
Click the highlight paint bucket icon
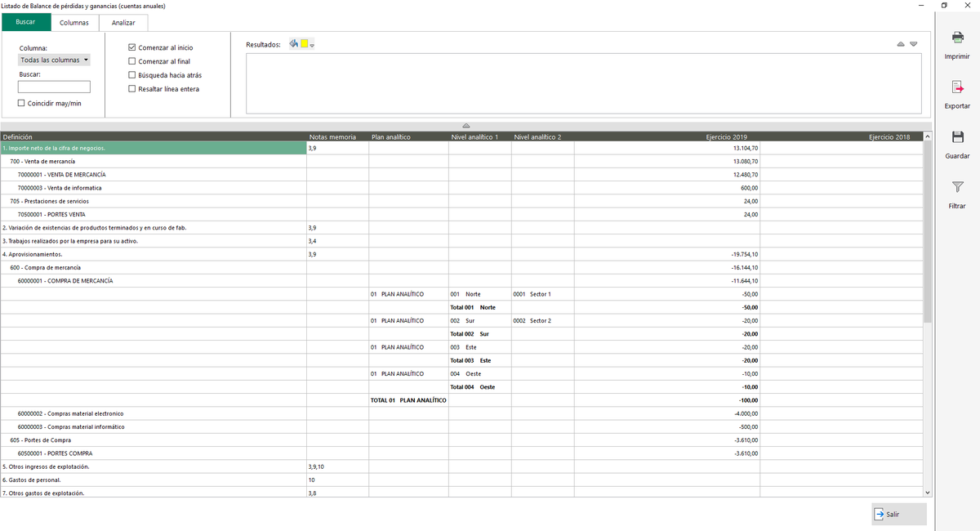tap(295, 44)
